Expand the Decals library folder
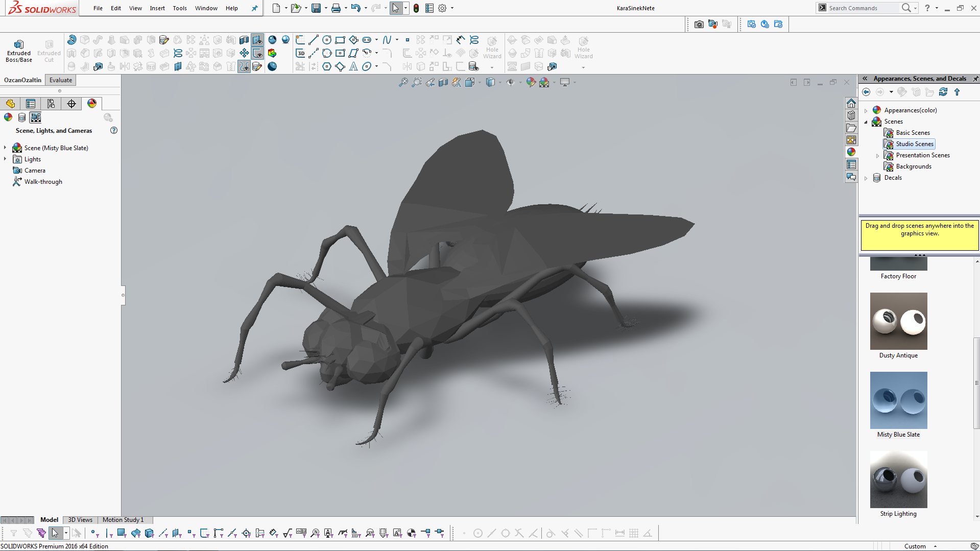This screenshot has width=980, height=551. [866, 178]
